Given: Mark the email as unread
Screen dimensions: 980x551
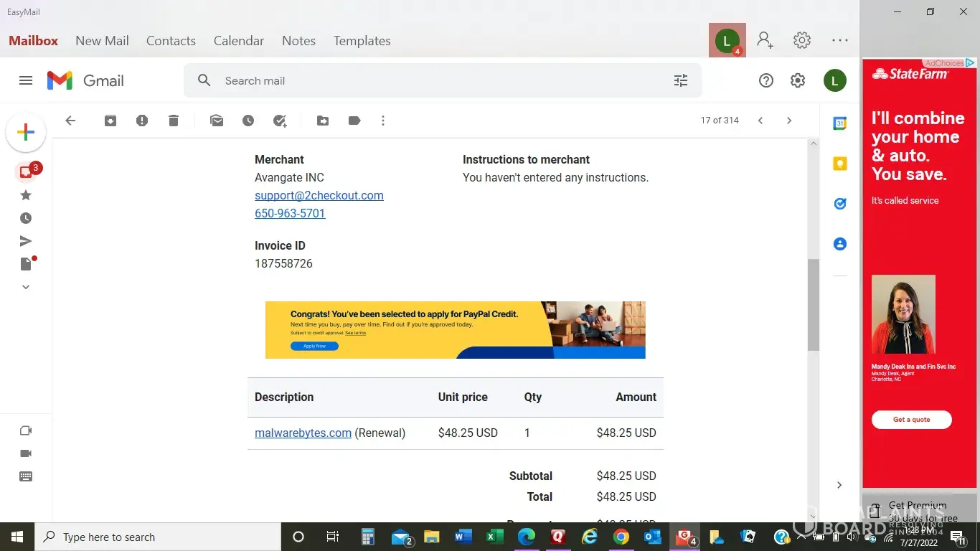Looking at the screenshot, I should click(217, 121).
